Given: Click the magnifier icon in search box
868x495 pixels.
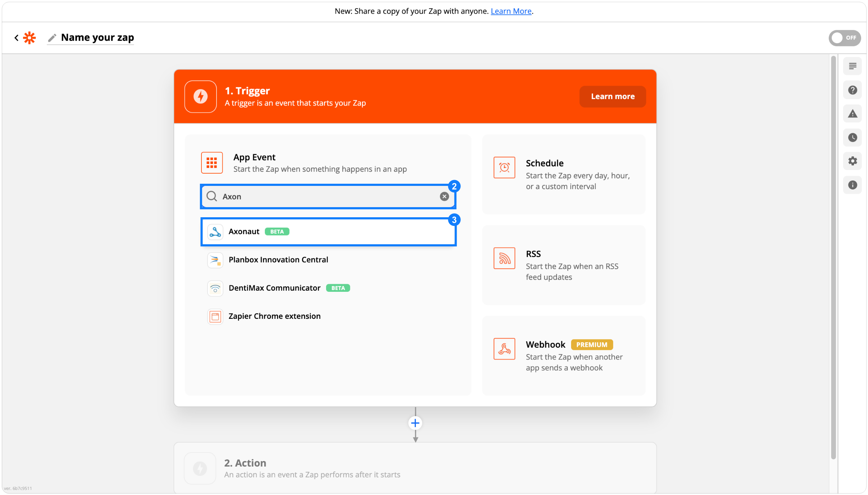Looking at the screenshot, I should (212, 196).
